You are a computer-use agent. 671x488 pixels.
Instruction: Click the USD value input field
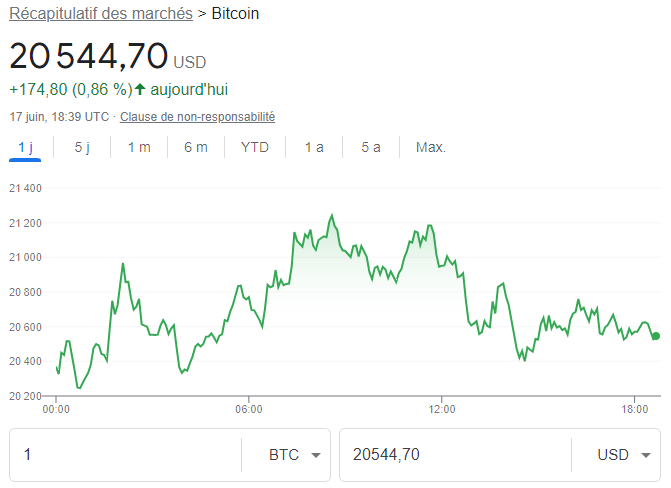pos(455,455)
